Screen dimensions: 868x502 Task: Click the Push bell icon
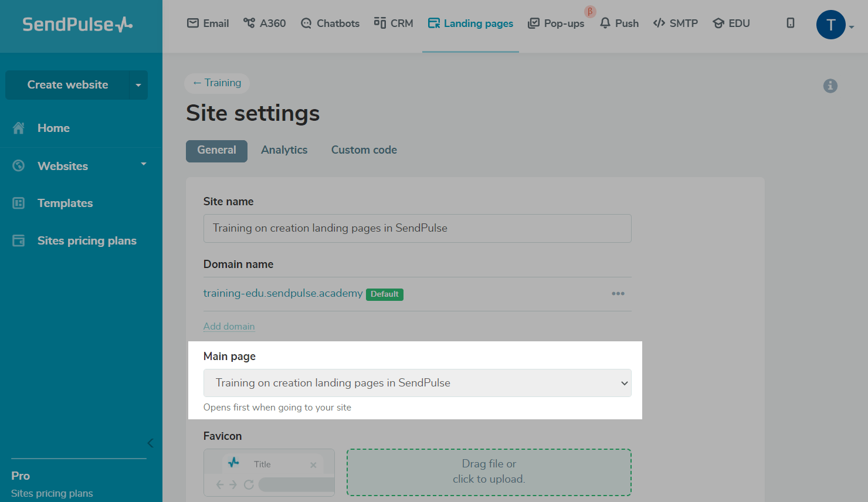tap(605, 23)
